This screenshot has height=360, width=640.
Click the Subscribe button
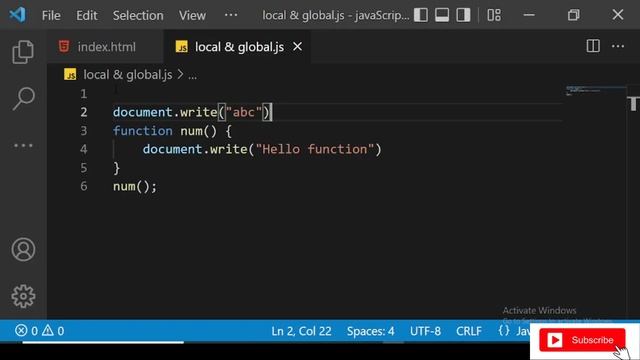582,340
